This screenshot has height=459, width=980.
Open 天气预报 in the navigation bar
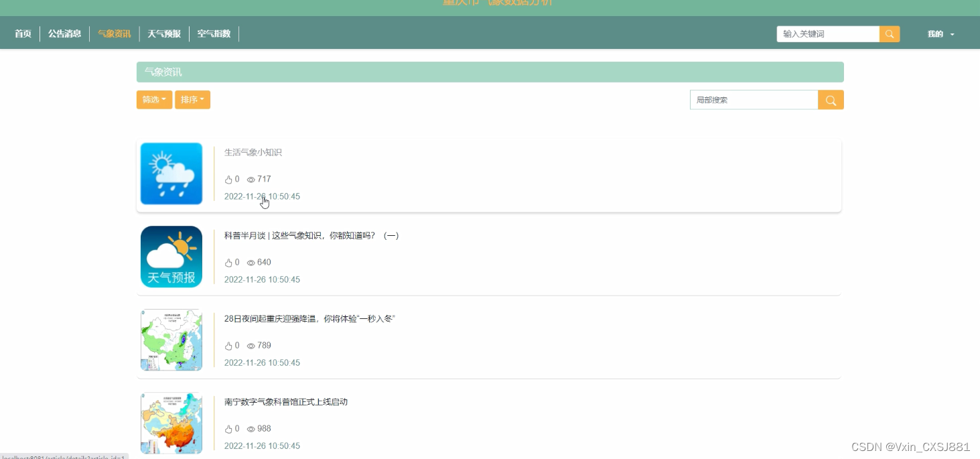click(x=164, y=34)
